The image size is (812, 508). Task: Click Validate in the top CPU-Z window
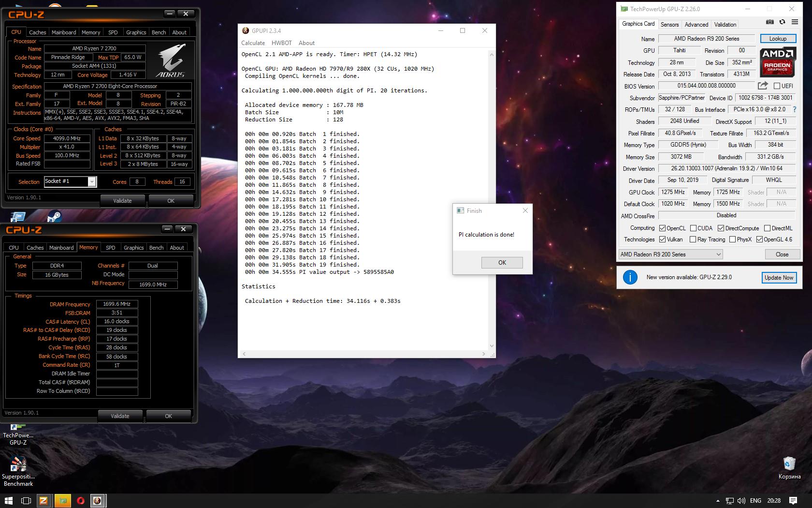click(122, 201)
